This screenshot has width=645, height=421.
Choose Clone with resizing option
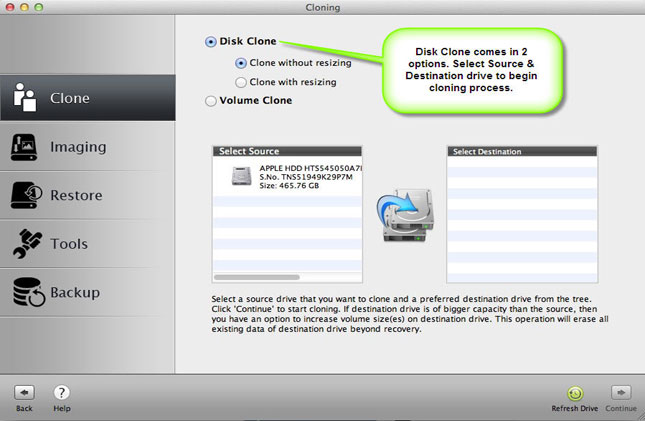[241, 82]
